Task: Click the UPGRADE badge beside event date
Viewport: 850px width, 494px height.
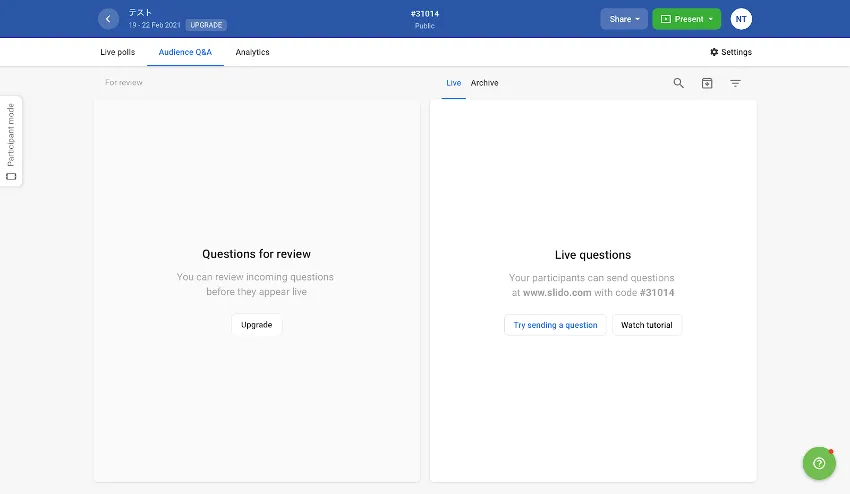Action: click(x=206, y=25)
